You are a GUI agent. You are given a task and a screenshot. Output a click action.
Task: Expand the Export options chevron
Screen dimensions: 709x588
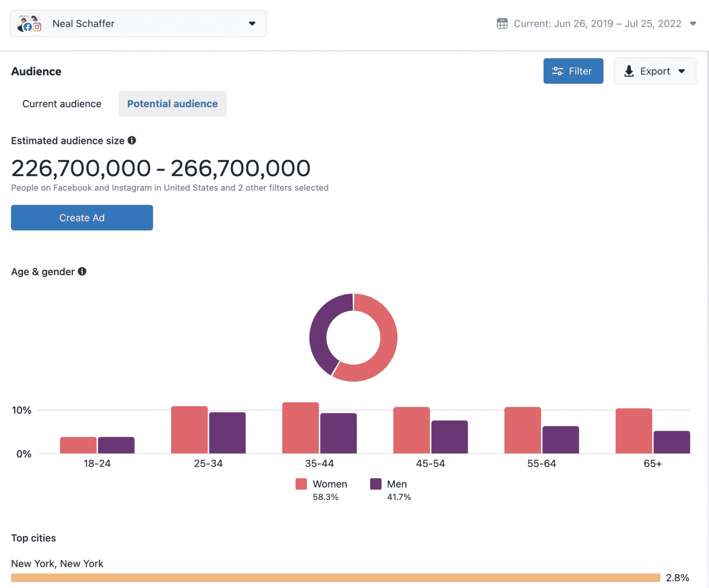click(x=682, y=71)
